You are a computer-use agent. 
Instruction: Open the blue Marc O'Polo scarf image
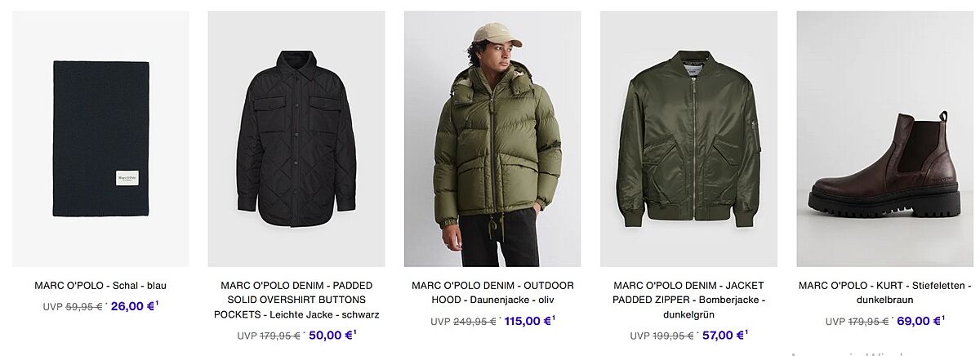[100, 139]
